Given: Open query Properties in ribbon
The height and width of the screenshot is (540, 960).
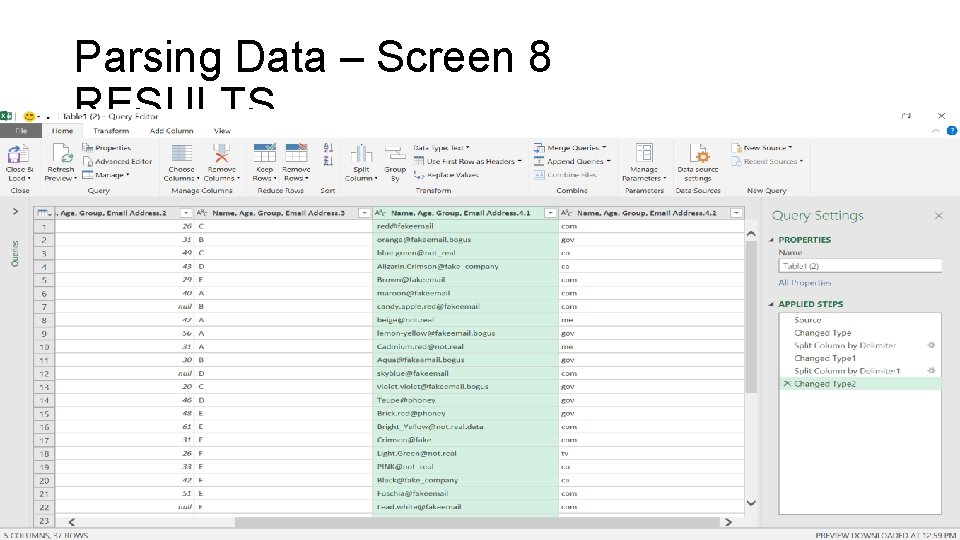Looking at the screenshot, I should pyautogui.click(x=107, y=148).
